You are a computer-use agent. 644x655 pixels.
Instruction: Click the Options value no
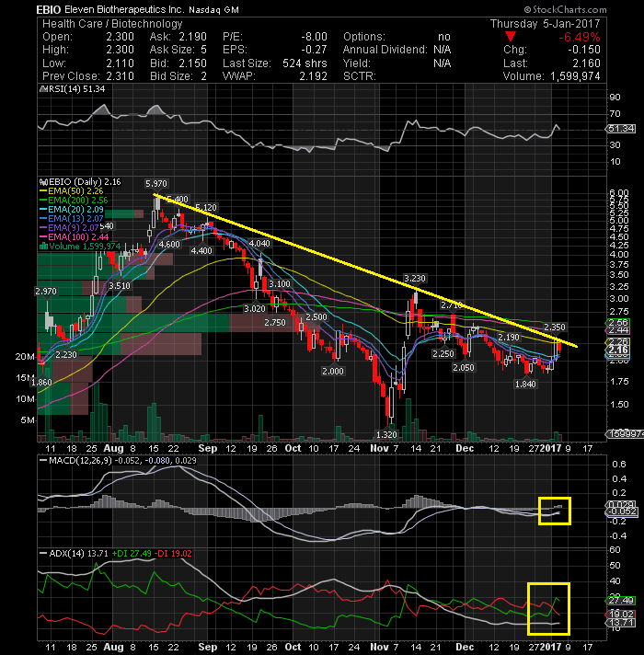point(444,37)
